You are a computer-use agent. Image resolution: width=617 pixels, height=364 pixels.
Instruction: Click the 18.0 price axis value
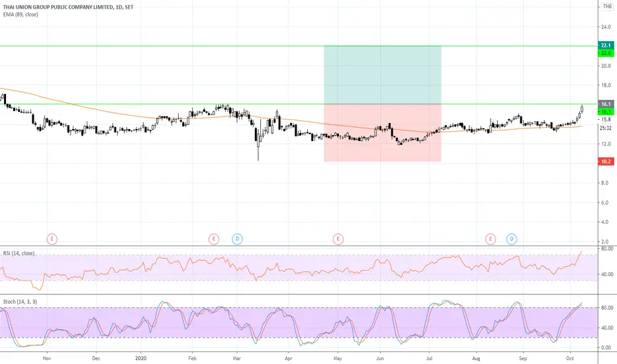click(x=606, y=85)
